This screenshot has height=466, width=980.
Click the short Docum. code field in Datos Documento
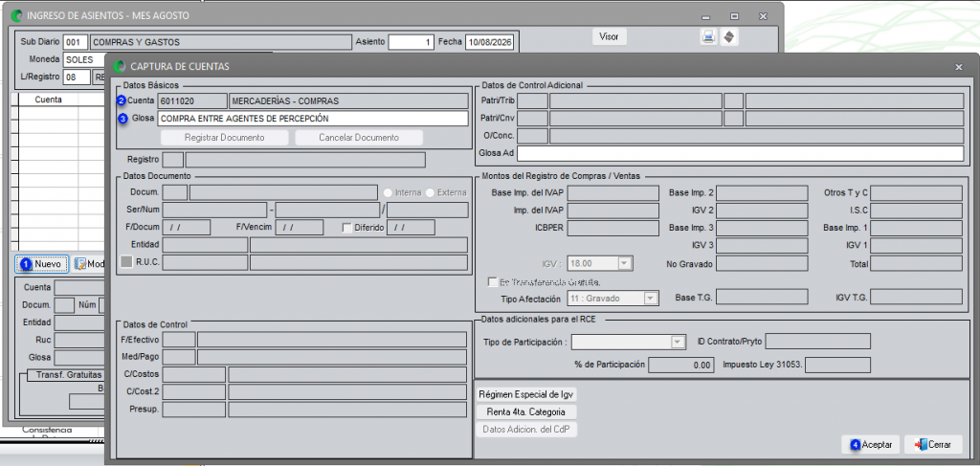click(175, 192)
